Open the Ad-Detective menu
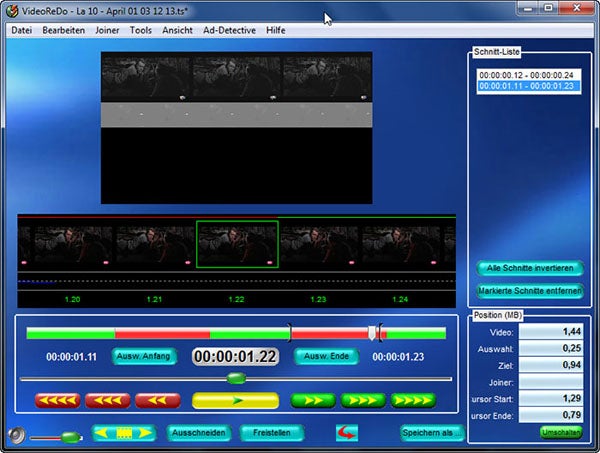The width and height of the screenshot is (600, 453). click(x=229, y=30)
